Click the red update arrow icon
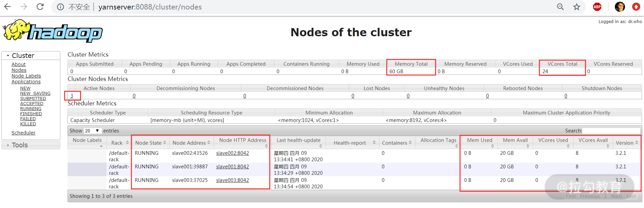Image resolution: width=644 pixels, height=208 pixels. coord(636,7)
